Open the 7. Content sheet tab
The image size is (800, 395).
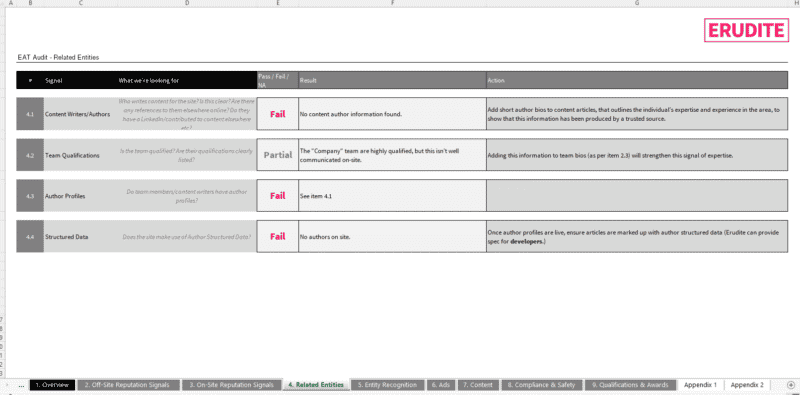478,385
